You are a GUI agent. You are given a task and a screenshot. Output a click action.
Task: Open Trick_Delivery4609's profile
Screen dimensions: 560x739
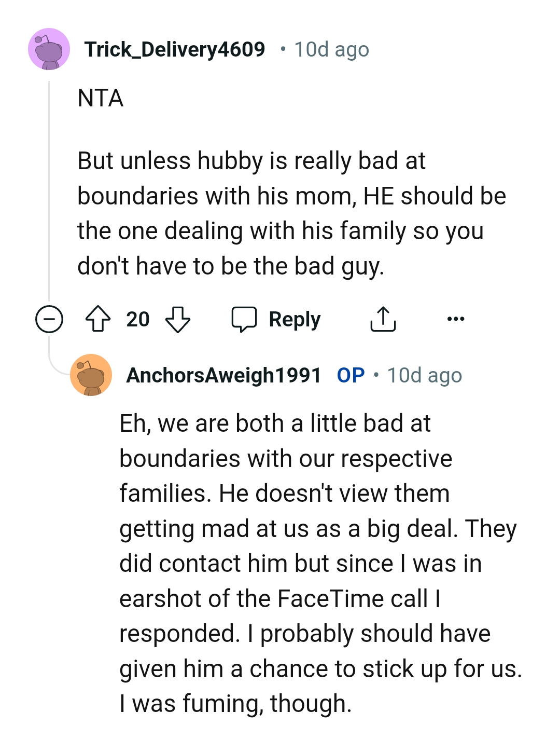click(x=175, y=49)
